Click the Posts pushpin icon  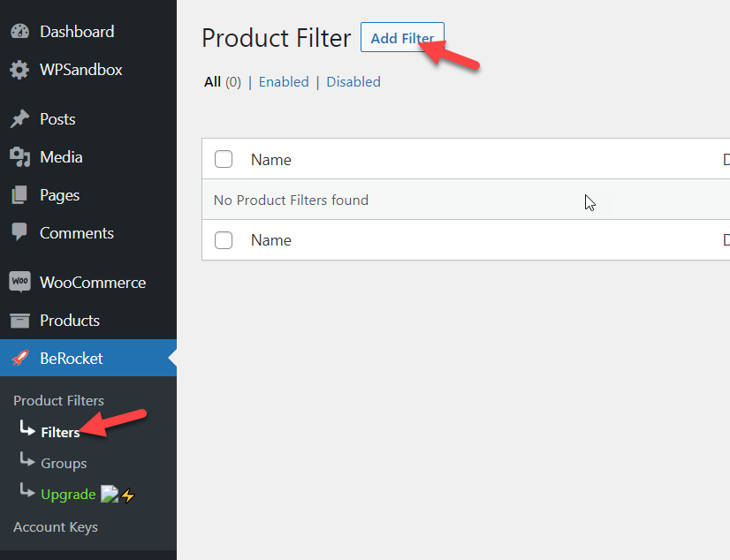coord(19,119)
